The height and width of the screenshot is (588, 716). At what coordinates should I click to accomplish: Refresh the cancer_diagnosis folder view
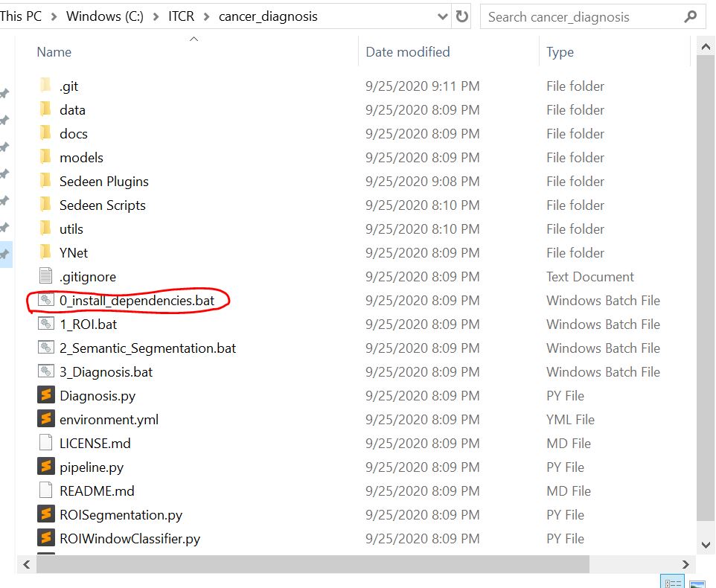pos(462,16)
